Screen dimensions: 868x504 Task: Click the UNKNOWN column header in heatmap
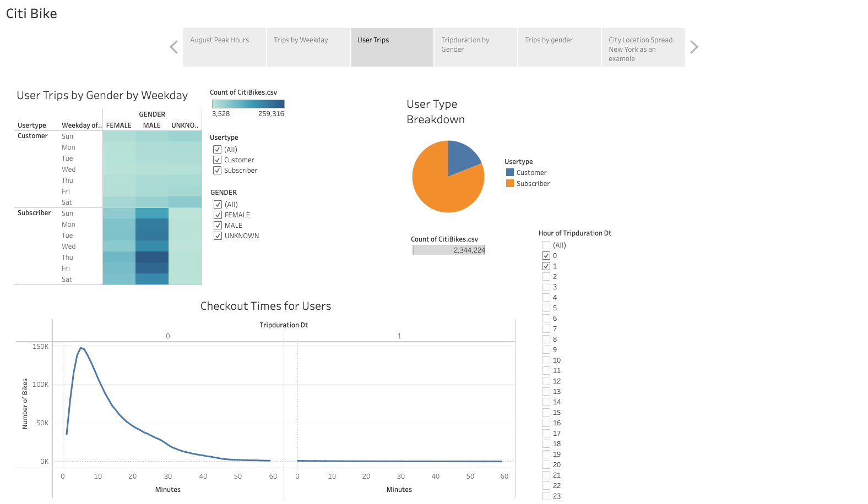(x=185, y=125)
